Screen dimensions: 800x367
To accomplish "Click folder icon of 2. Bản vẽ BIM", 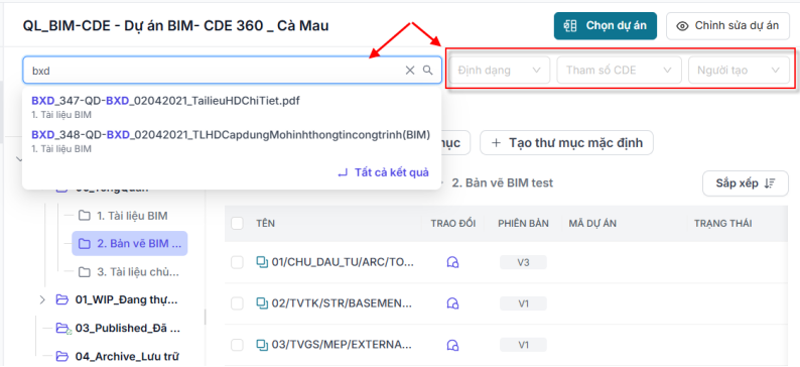I will pos(84,243).
